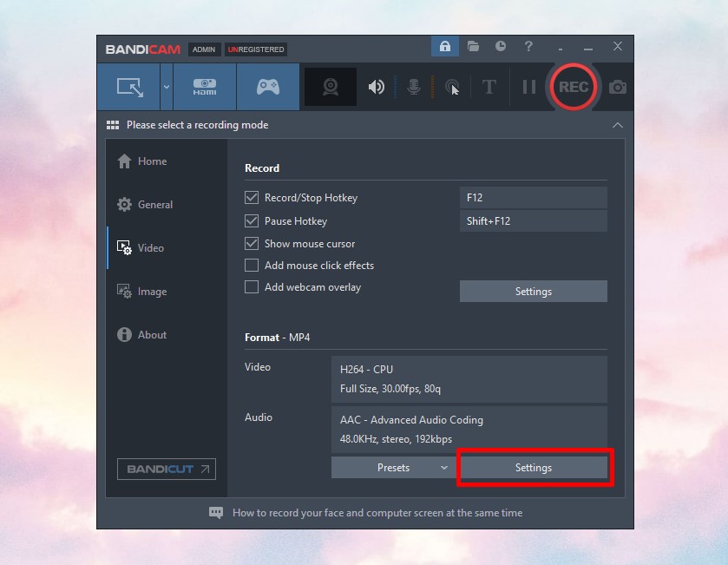Click the lock icon in title bar

click(x=445, y=46)
